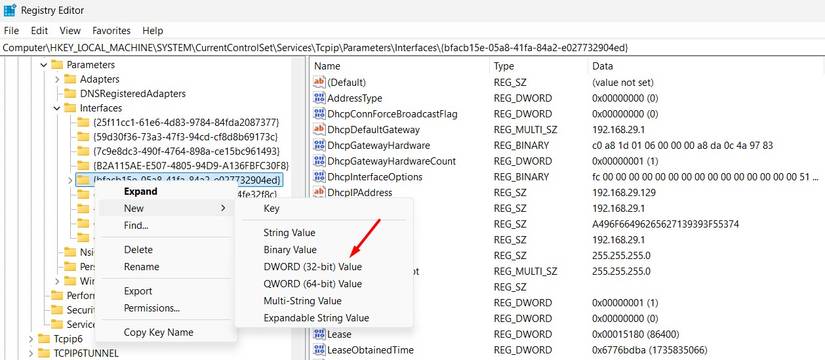Viewport: 825px width, 360px height.
Task: Click the Registry Editor app icon in title bar
Action: (x=9, y=10)
